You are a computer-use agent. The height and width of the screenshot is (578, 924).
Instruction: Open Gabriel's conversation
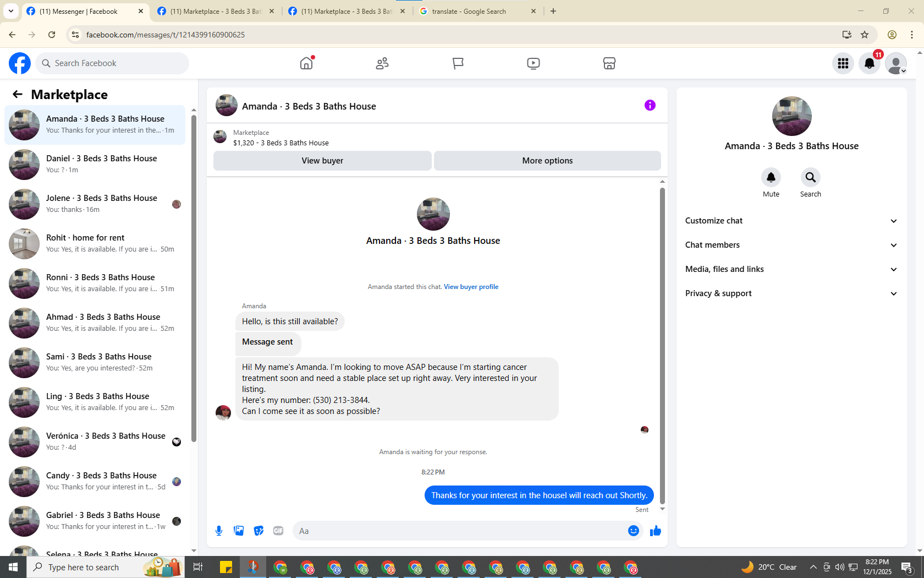95,521
